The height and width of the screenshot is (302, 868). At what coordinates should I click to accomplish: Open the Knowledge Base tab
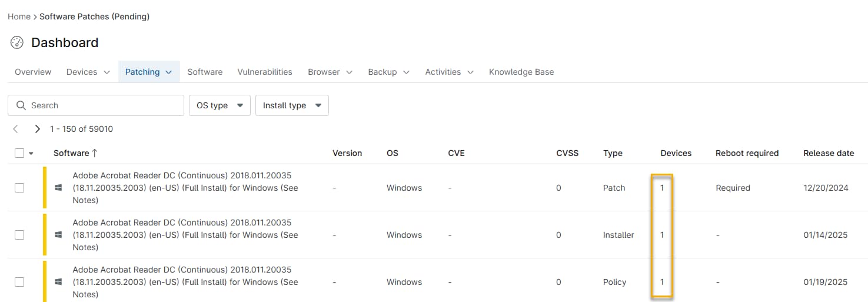[x=521, y=72]
